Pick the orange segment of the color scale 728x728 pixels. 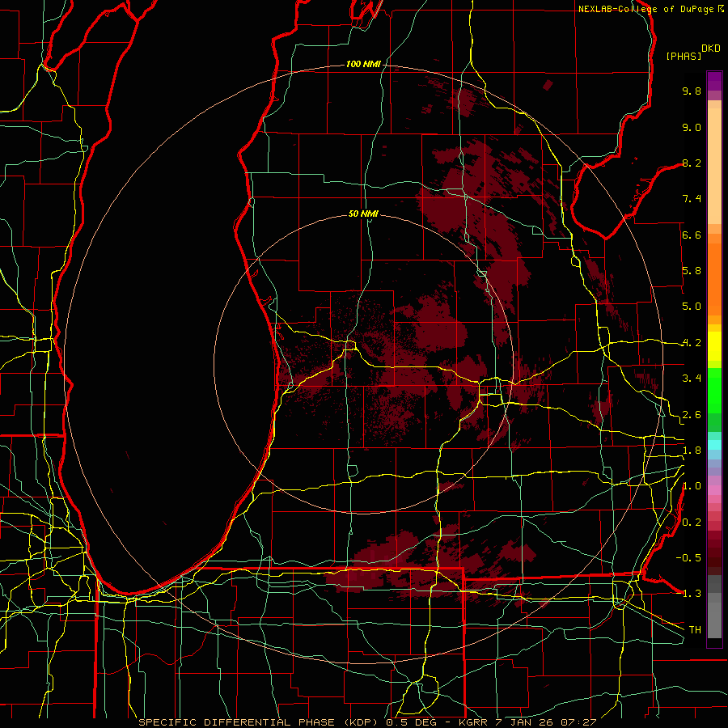click(714, 278)
